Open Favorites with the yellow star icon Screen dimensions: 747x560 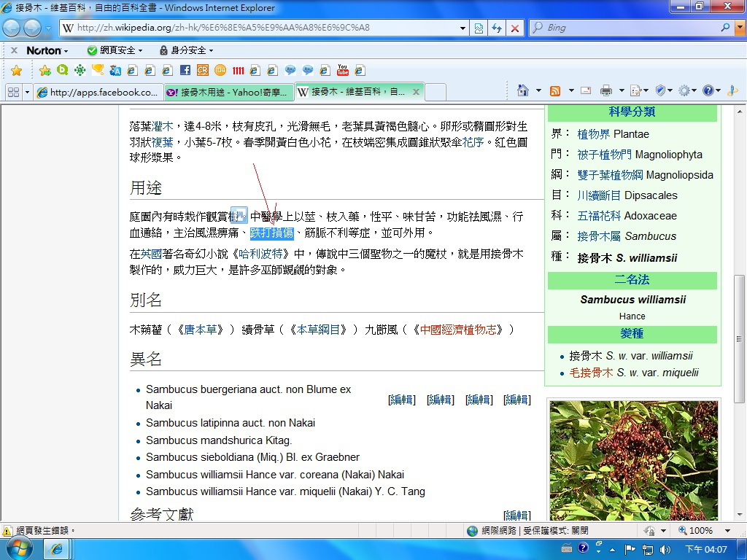click(x=16, y=71)
